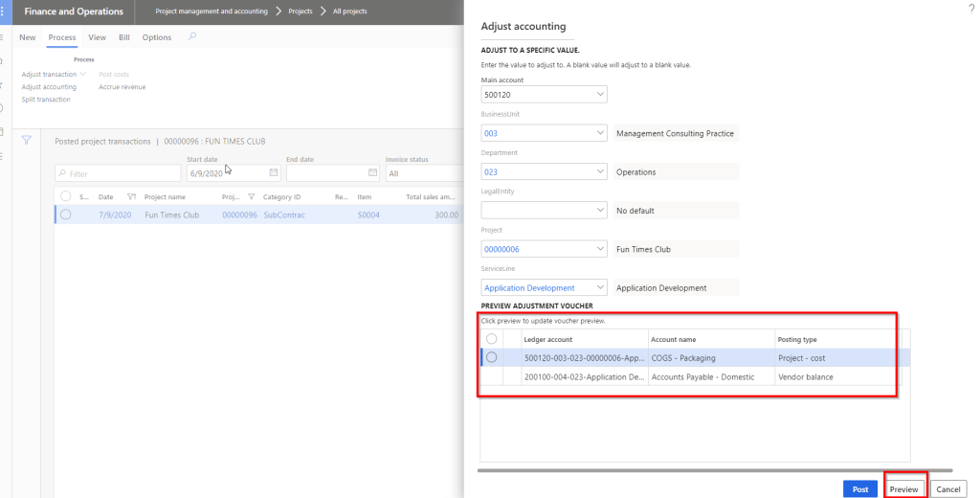Click the Date column filter icon
Screen dimensions: 980x498
click(x=132, y=196)
